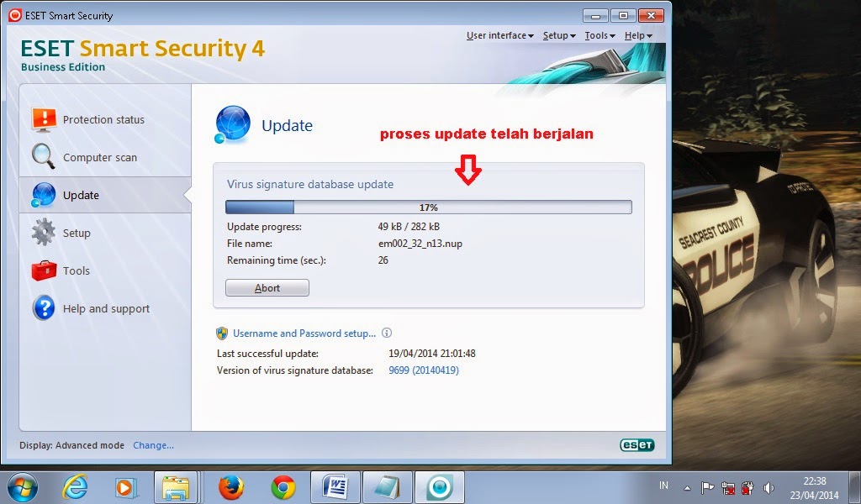Click the Change... display mode link
This screenshot has width=861, height=504.
[x=153, y=445]
